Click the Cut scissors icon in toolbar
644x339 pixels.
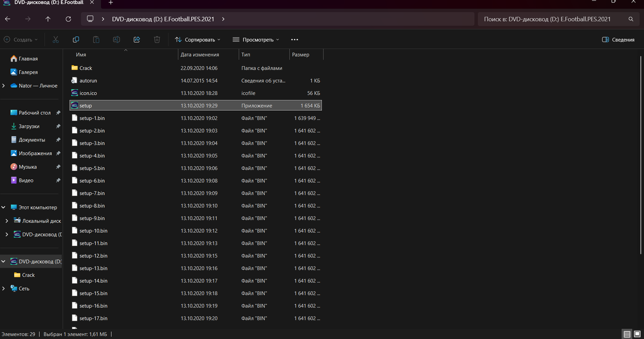point(56,39)
